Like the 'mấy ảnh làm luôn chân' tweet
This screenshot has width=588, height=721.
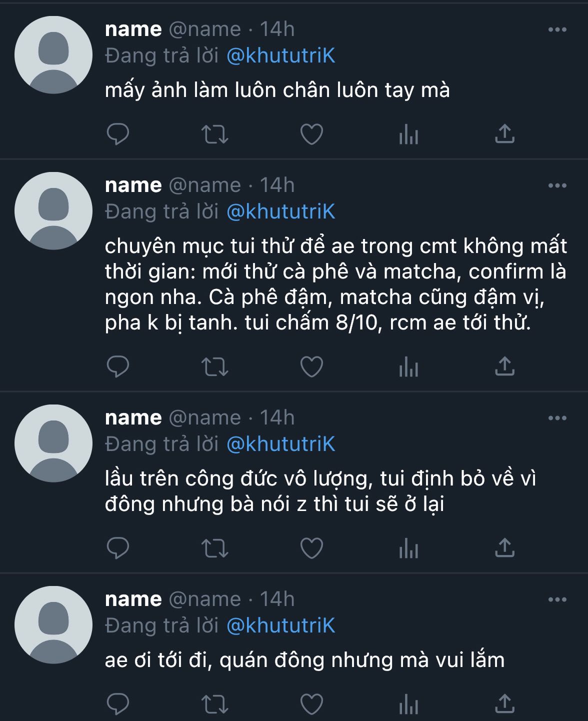(x=311, y=134)
